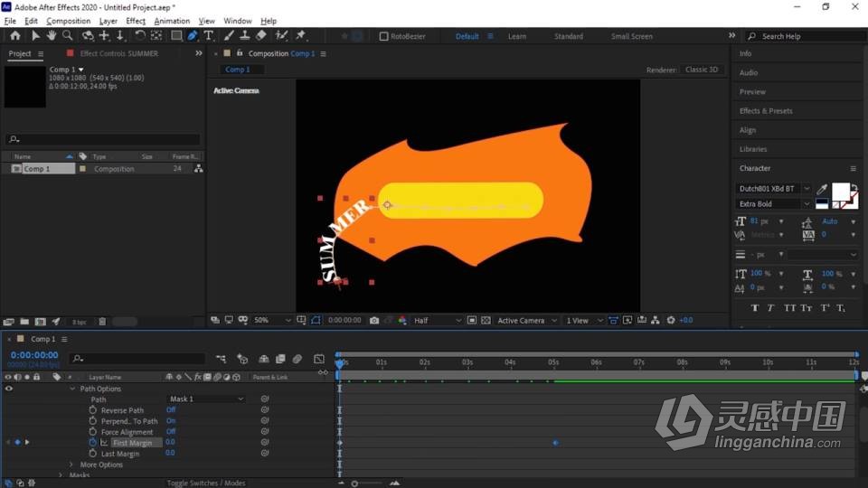Delete selected item with trash icon

point(102,322)
